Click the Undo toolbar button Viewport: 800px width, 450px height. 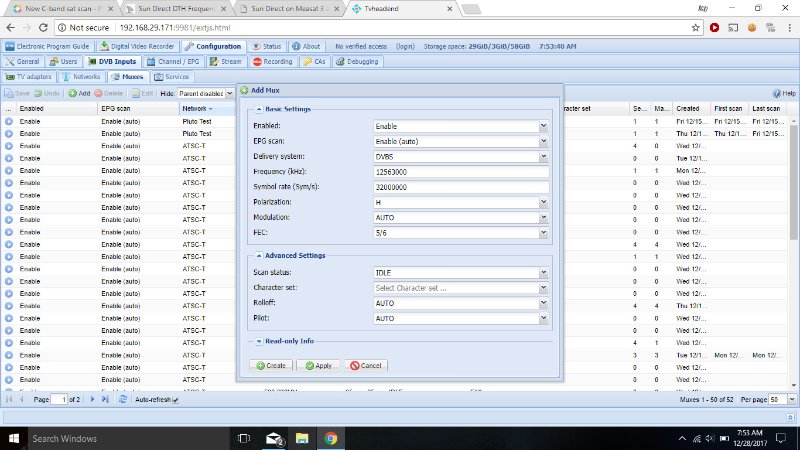point(47,93)
